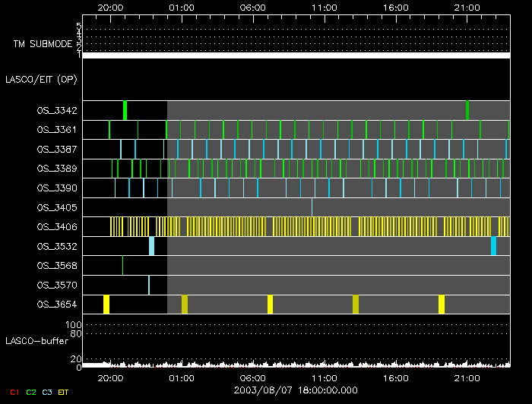Select the blue block at right of OS_3532
532x404 pixels.
[493, 246]
